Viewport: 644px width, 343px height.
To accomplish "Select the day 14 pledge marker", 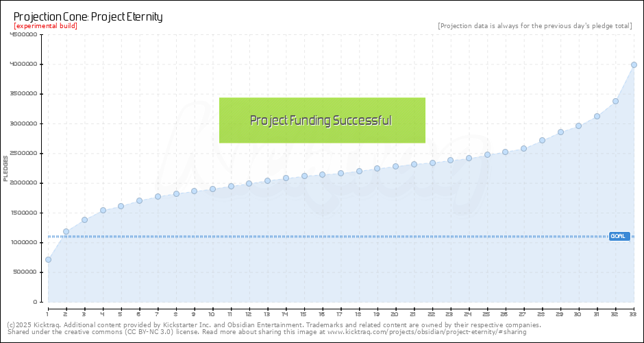I will pos(286,178).
